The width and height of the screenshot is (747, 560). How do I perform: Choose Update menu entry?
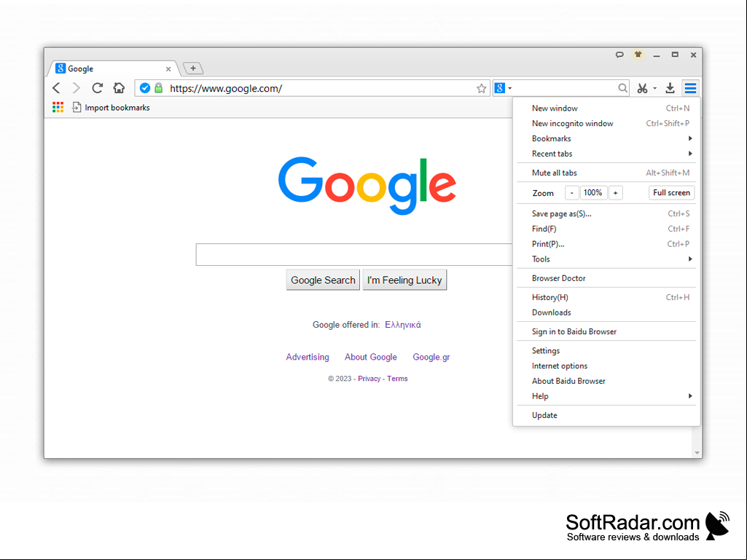pyautogui.click(x=606, y=415)
